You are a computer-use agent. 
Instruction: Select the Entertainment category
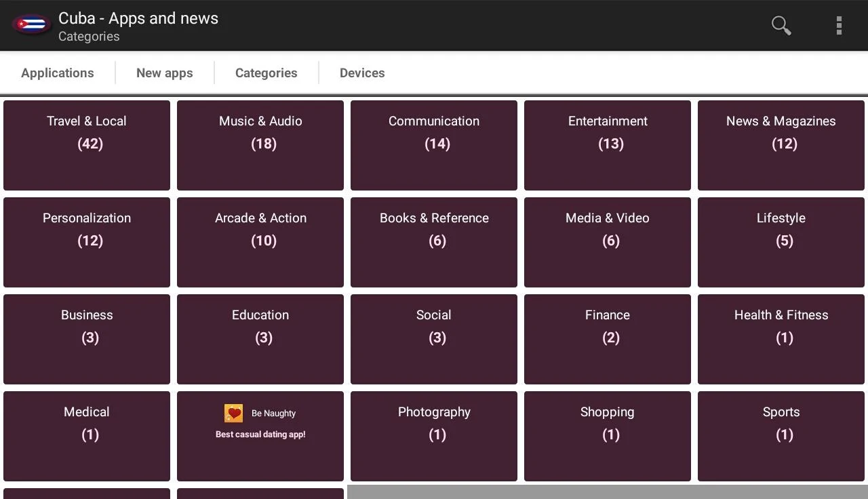click(x=607, y=145)
